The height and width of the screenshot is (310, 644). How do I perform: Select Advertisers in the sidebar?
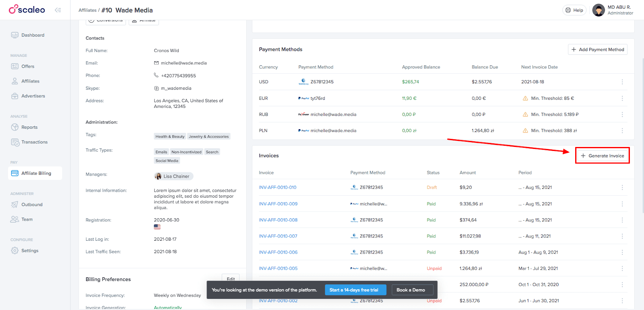point(33,96)
